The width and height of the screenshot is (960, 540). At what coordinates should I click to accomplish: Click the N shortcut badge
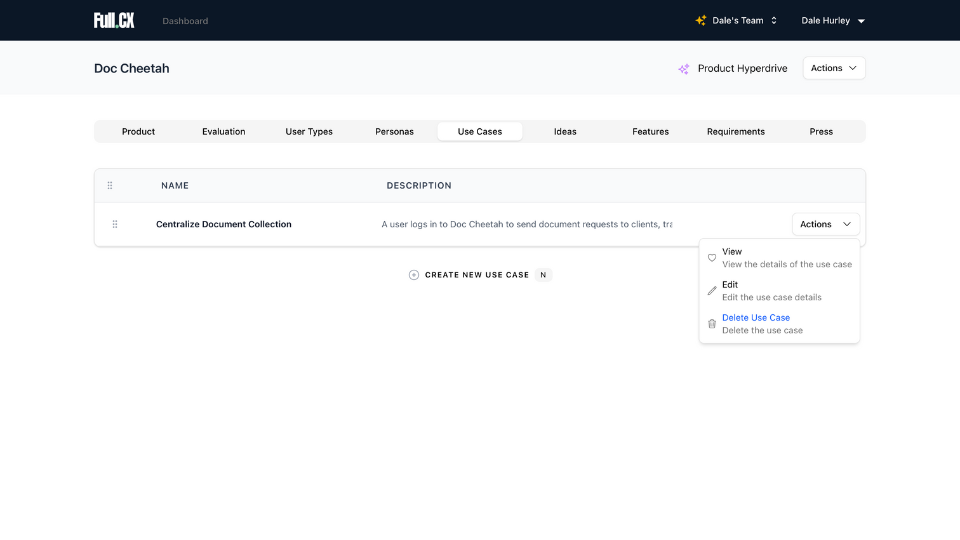pos(543,275)
